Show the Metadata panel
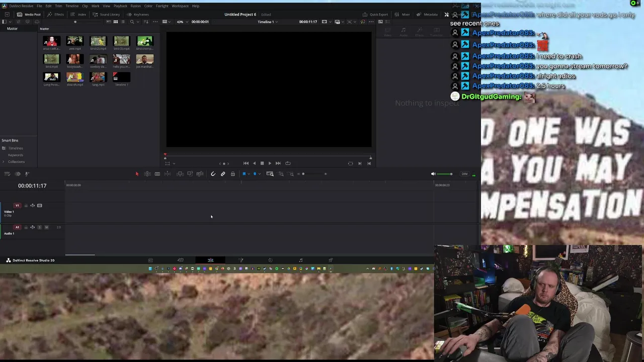The image size is (644, 362). 428,15
